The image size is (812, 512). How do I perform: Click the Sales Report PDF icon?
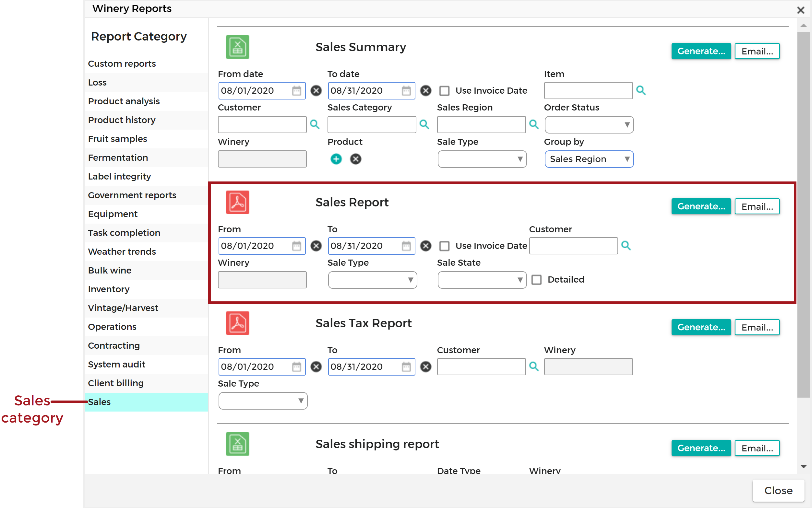(x=237, y=202)
